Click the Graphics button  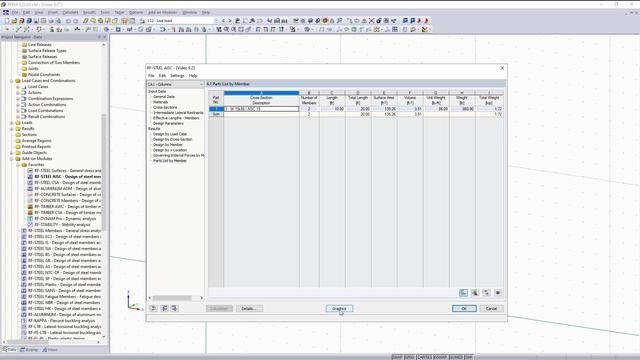point(339,309)
